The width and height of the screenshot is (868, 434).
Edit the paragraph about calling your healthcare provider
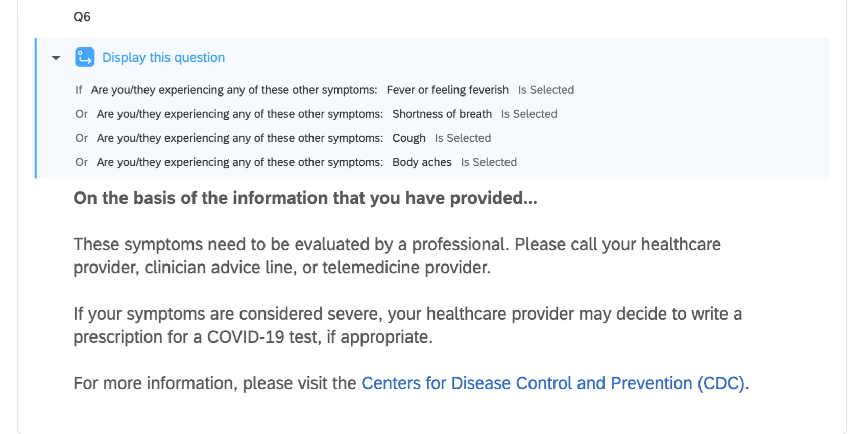pos(357,255)
